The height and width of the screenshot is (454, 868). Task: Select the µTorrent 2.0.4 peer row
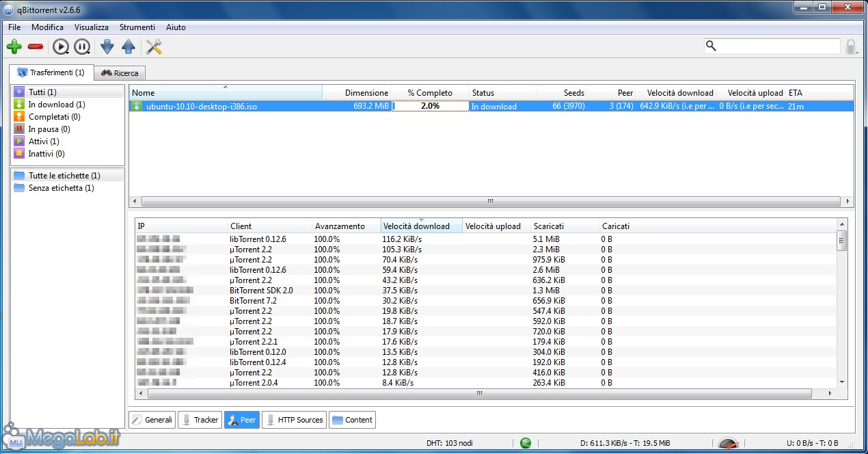485,383
